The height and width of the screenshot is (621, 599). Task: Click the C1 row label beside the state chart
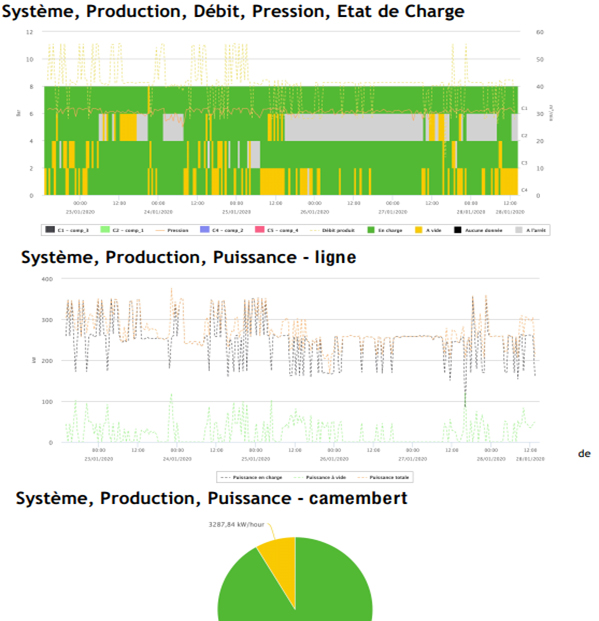pyautogui.click(x=524, y=108)
